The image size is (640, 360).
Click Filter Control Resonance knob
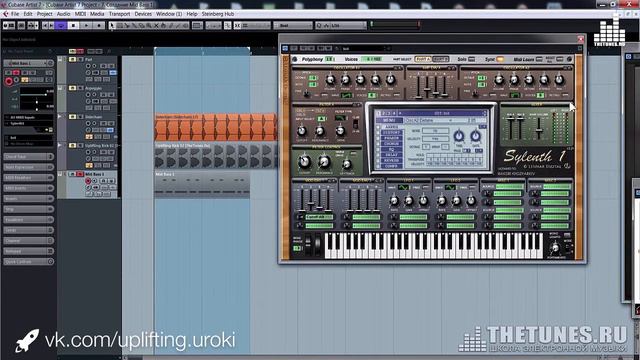(x=324, y=162)
